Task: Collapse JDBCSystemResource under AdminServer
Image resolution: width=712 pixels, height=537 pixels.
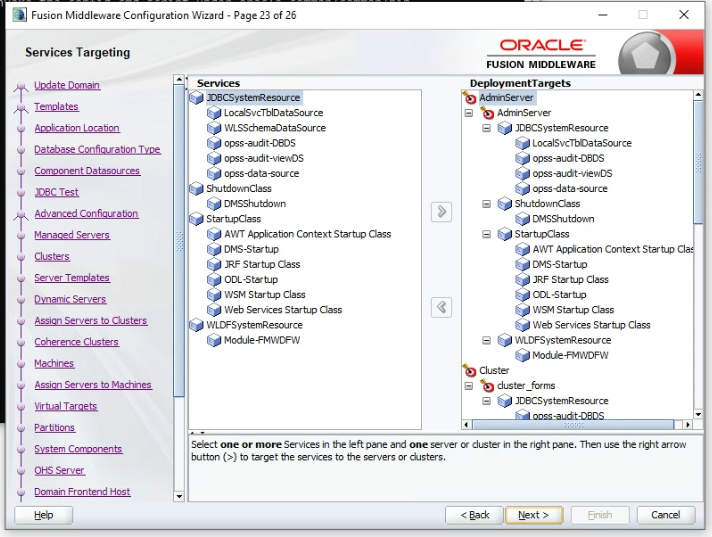Action: [x=486, y=128]
